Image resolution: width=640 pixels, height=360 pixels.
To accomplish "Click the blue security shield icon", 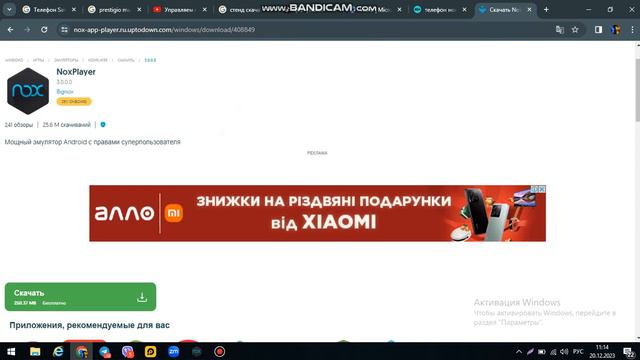I will tap(103, 125).
